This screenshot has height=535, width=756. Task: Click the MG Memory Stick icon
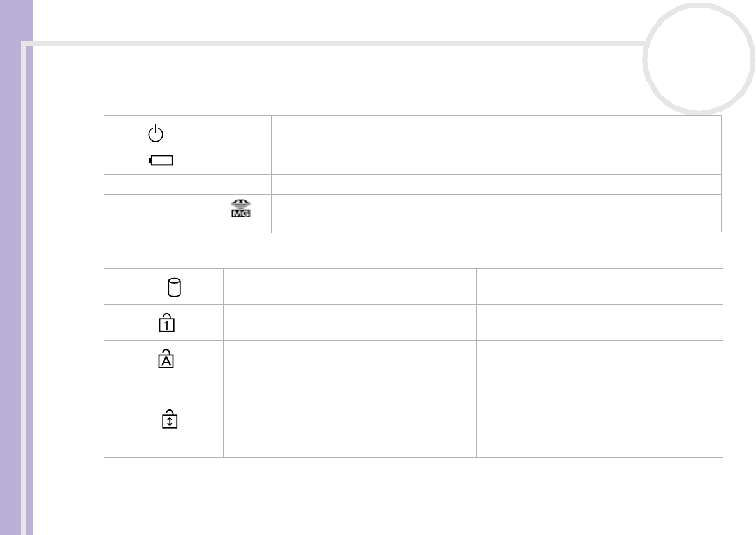(240, 208)
